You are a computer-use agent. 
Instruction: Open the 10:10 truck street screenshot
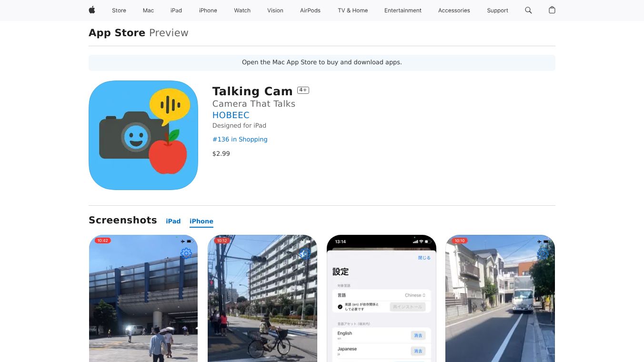(x=500, y=298)
